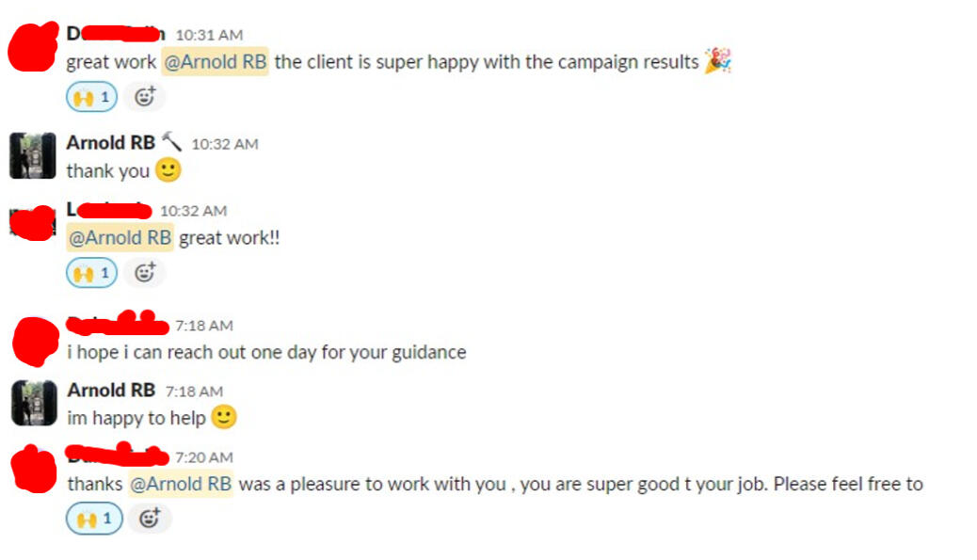Add reaction to 'pleasure to work with you' message
Screen dimensions: 977x560
pos(150,519)
